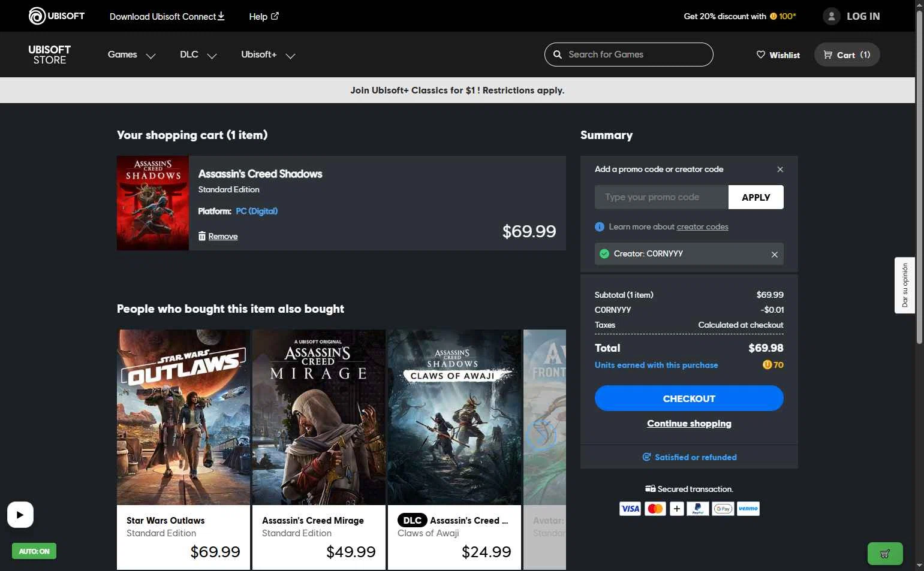Click the plus payment options icon
The height and width of the screenshot is (571, 924).
(x=677, y=509)
